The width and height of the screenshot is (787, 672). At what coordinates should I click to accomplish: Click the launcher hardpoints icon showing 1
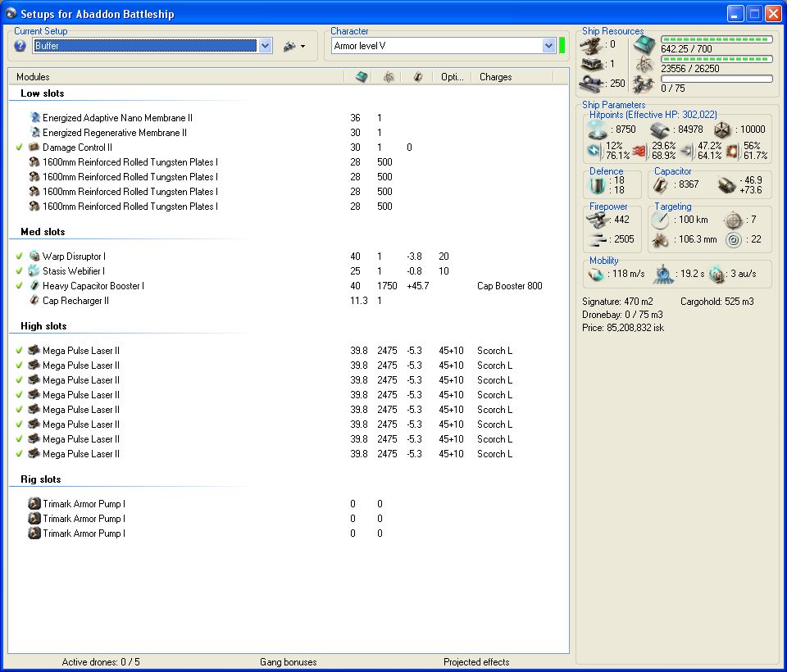[591, 64]
